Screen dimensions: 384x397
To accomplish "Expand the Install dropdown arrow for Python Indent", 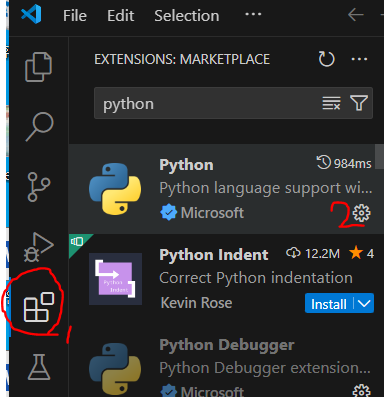I will point(364,304).
